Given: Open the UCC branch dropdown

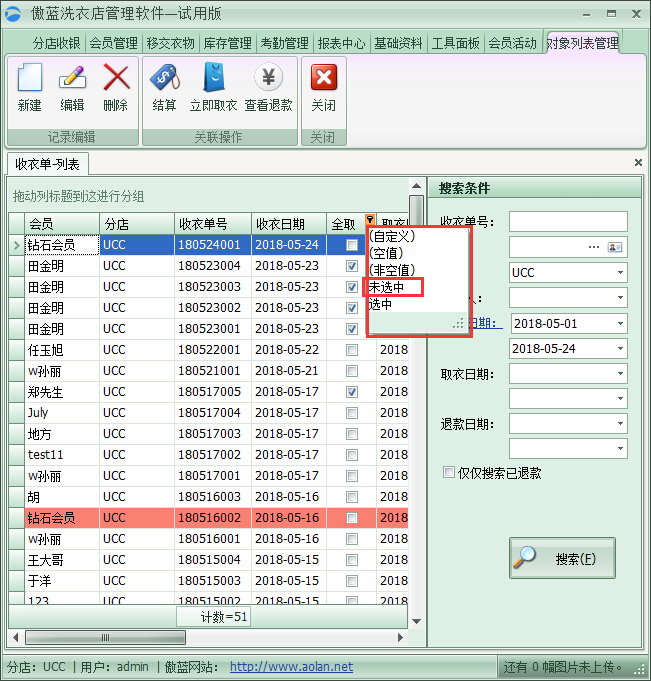Looking at the screenshot, I should click(x=619, y=272).
